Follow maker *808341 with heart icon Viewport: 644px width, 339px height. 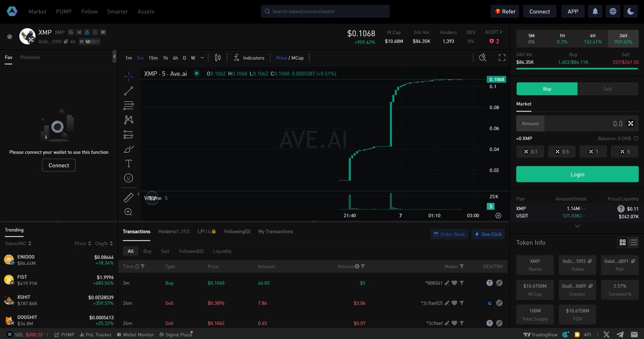pos(454,283)
